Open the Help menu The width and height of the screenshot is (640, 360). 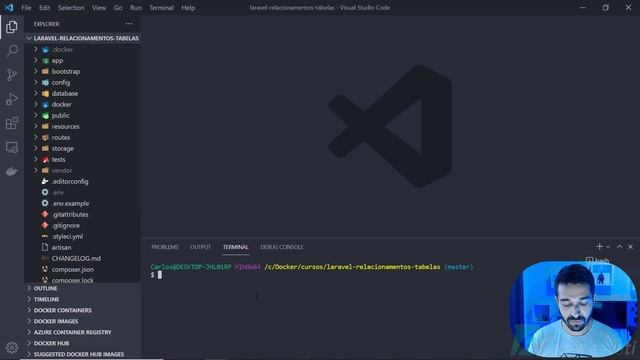point(188,8)
